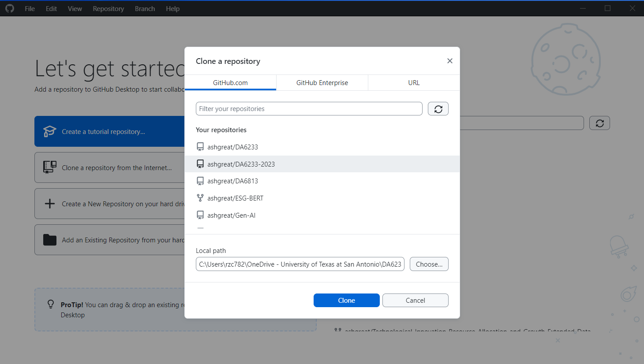Switch to the GitHub Enterprise tab
Screen dimensions: 644x364
click(322, 83)
